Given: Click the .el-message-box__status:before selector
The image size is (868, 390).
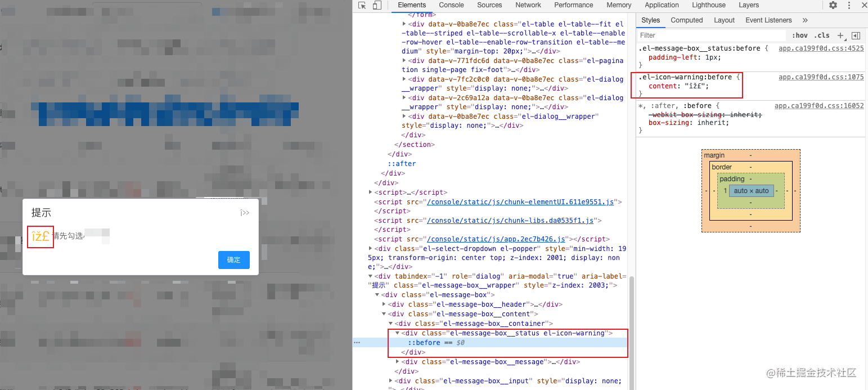Looking at the screenshot, I should (699, 48).
